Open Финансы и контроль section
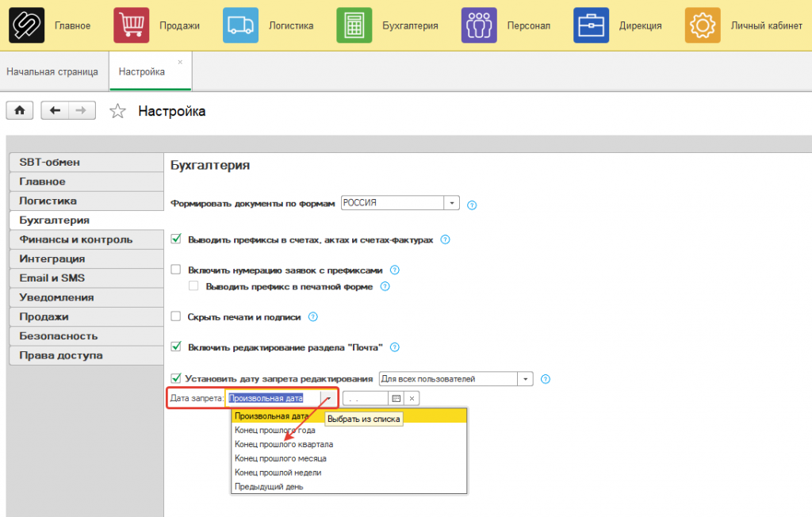This screenshot has width=812, height=517. tap(86, 239)
